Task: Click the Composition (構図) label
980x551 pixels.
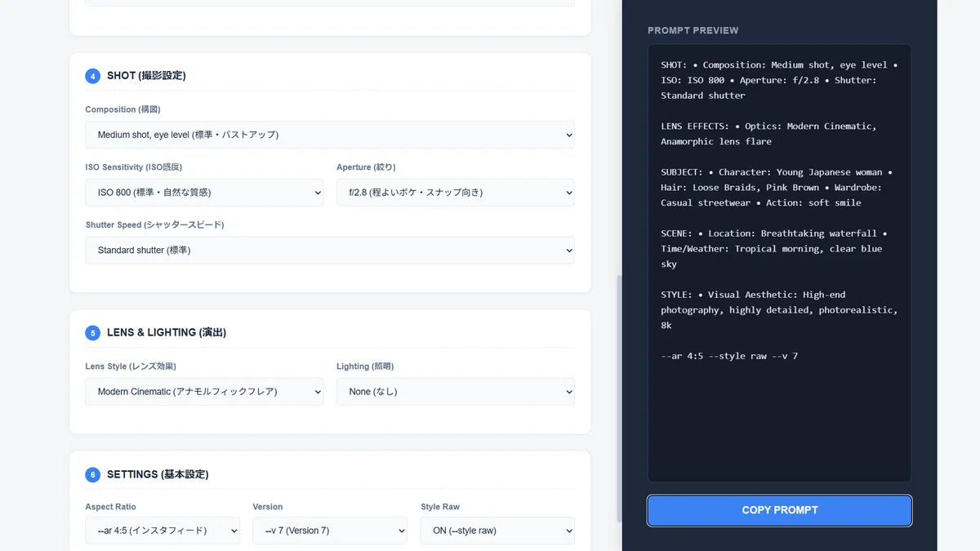Action: click(122, 109)
